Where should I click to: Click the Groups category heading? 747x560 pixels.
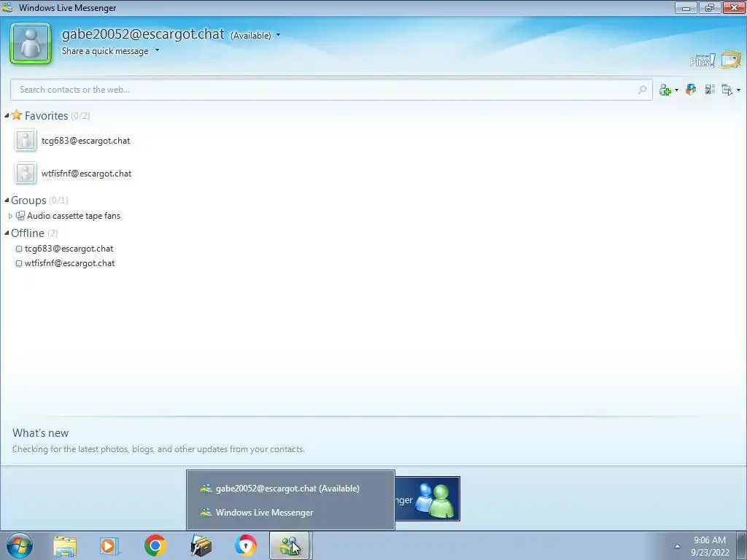point(28,200)
